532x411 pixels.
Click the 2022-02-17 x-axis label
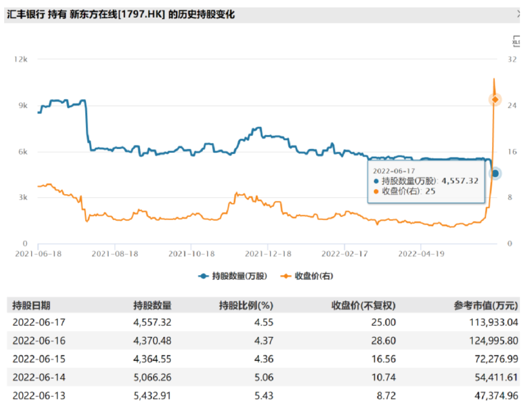(345, 254)
